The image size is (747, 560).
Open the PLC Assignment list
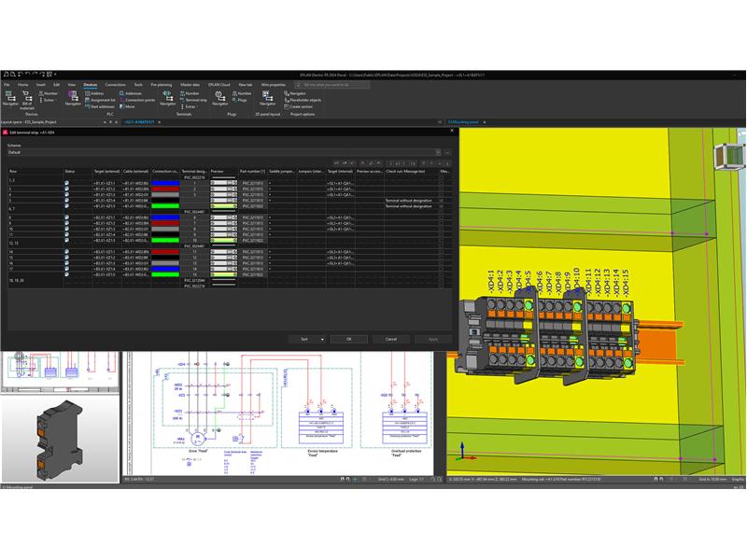click(100, 100)
